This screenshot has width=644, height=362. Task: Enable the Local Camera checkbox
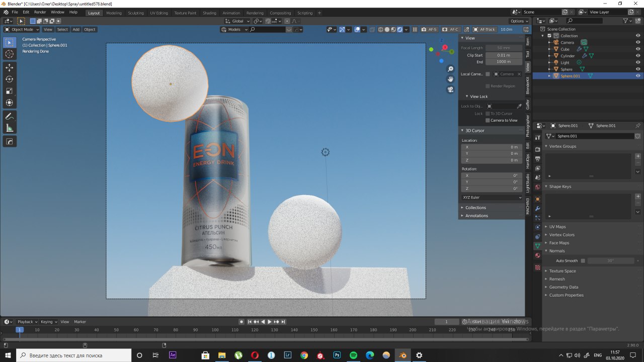click(488, 74)
